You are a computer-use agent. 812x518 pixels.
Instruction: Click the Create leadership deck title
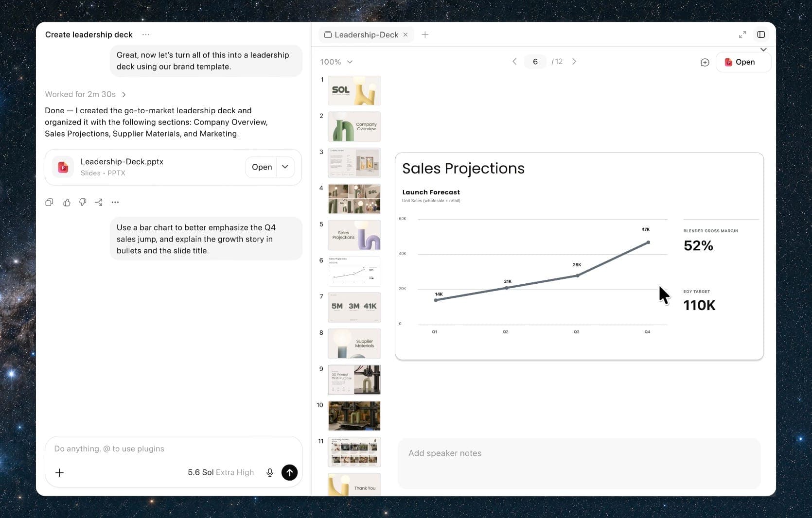tap(89, 35)
